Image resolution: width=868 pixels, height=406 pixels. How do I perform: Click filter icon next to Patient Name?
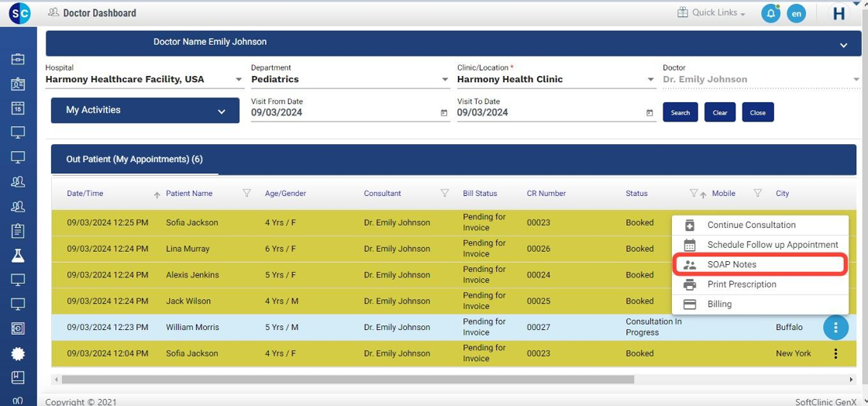[x=246, y=194]
